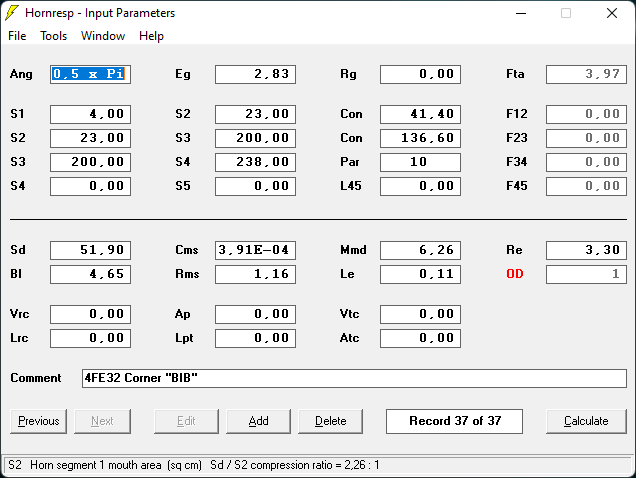Click the greyed-out Next button
Screen dimensions: 636x478
pyautogui.click(x=102, y=421)
